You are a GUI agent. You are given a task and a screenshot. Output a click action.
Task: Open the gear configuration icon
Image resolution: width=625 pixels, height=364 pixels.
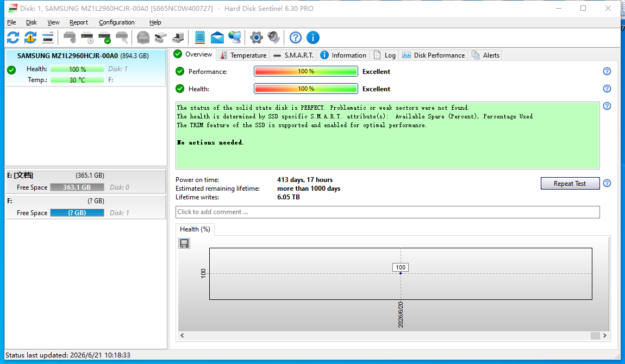pyautogui.click(x=257, y=38)
